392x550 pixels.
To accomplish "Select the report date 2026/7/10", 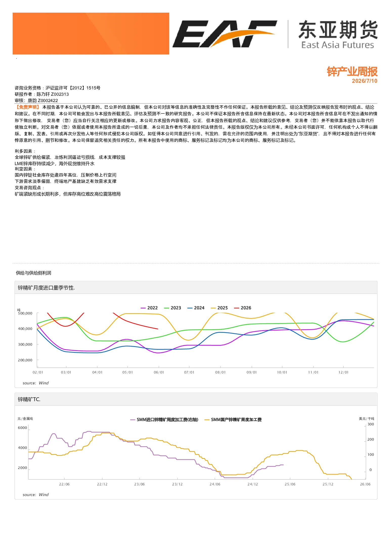I will point(364,81).
